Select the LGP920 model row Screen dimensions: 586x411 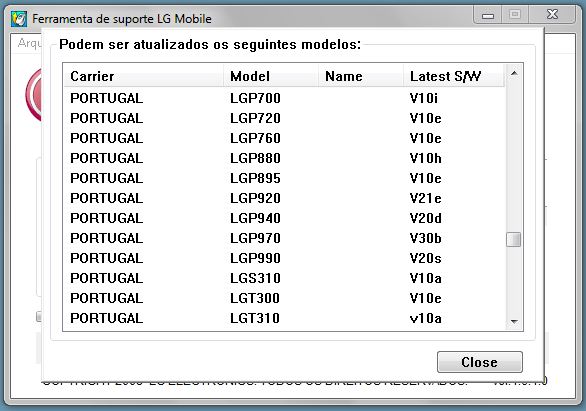point(284,198)
